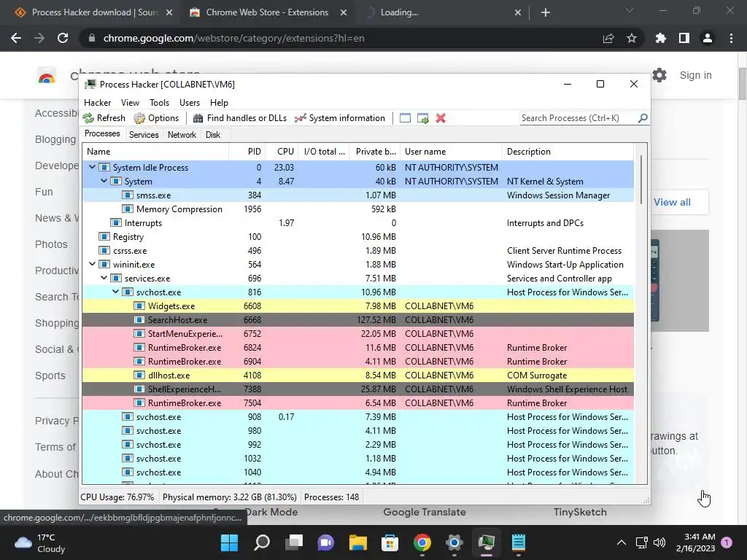The width and height of the screenshot is (747, 560).
Task: Open taskbar Search
Action: (x=262, y=542)
